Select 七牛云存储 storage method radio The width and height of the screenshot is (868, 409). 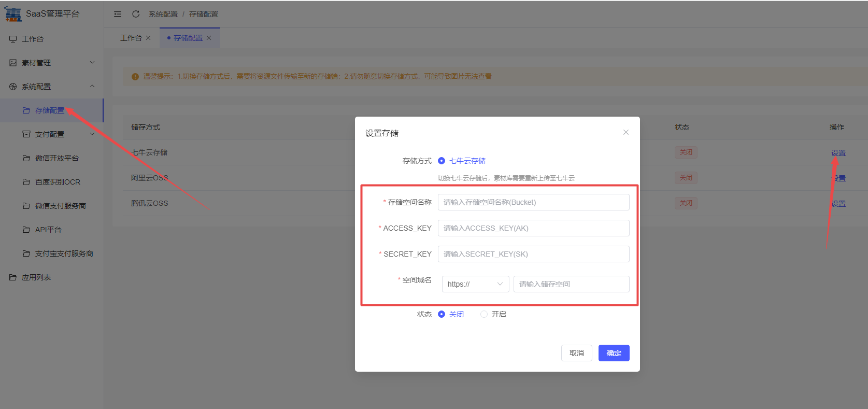pyautogui.click(x=442, y=161)
